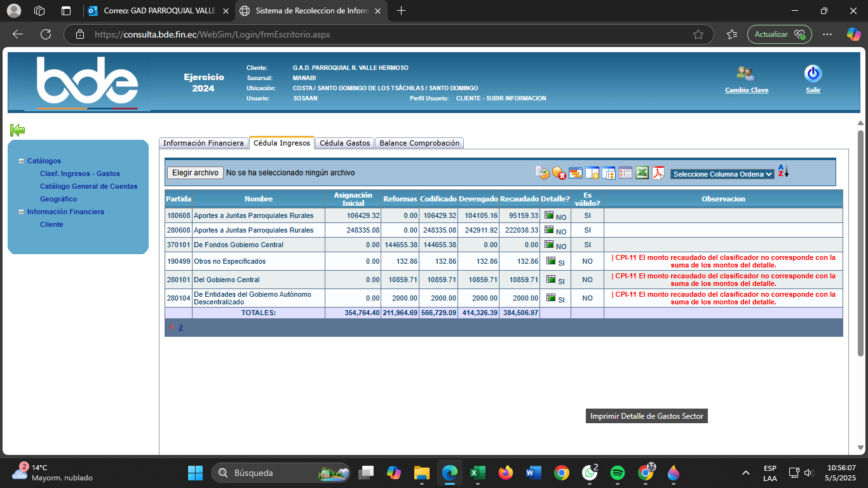Open Excel from the Windows taskbar
Screen dimensions: 868x488
(477, 473)
